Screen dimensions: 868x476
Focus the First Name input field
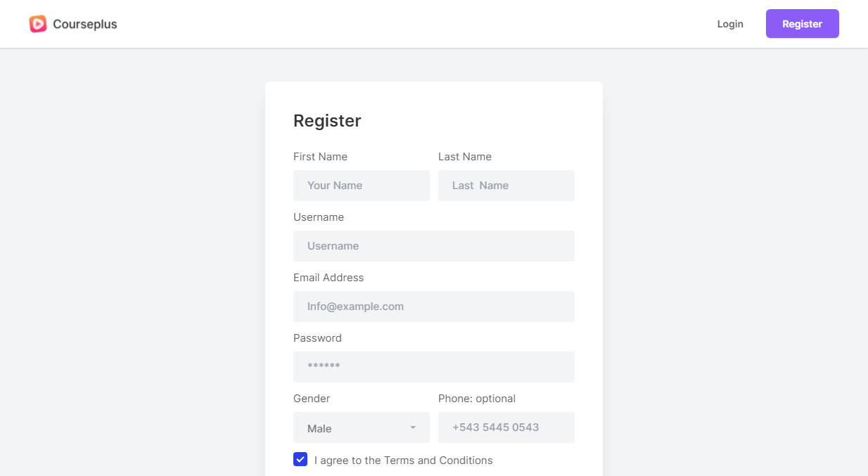click(x=362, y=186)
